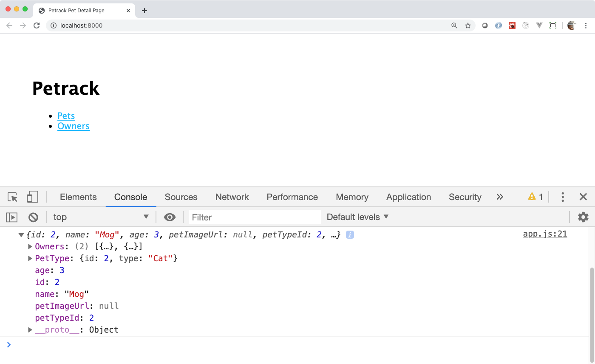Close the DevTools panel

coord(583,197)
